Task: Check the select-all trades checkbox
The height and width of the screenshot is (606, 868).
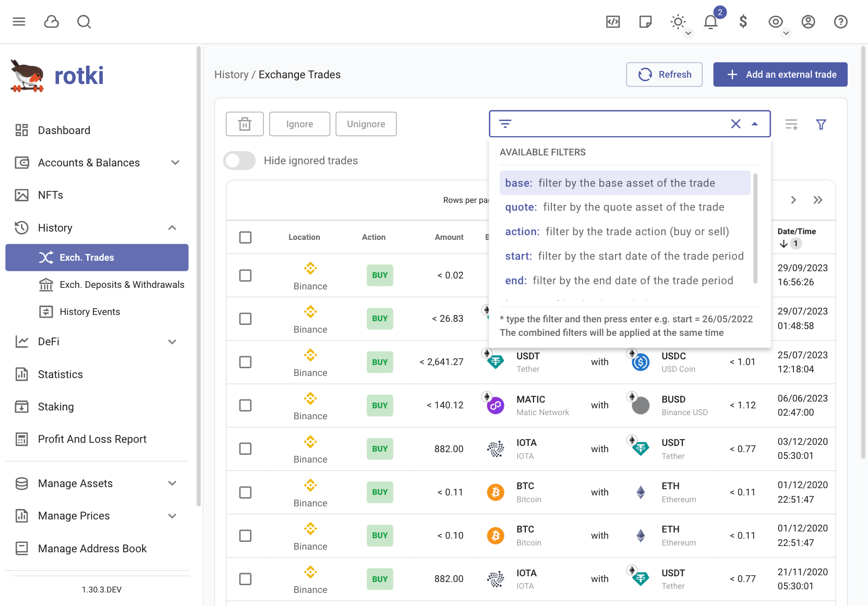Action: [245, 237]
